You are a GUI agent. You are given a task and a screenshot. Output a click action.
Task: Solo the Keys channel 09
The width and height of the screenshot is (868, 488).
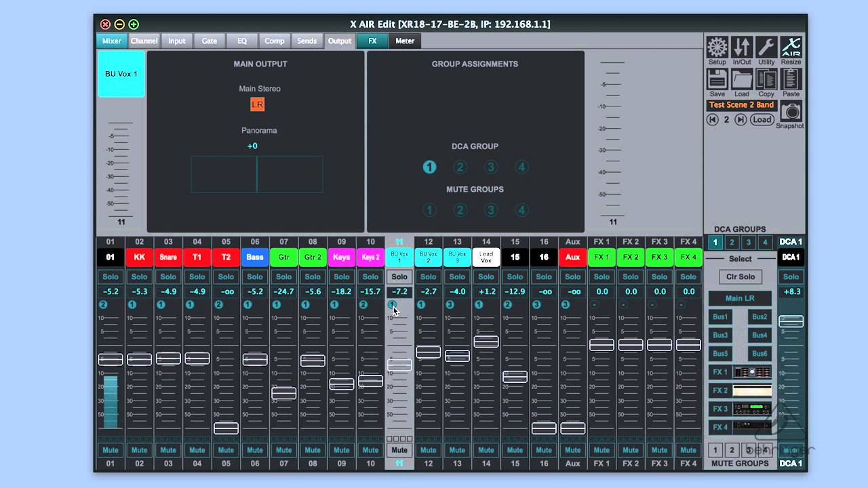tap(342, 277)
